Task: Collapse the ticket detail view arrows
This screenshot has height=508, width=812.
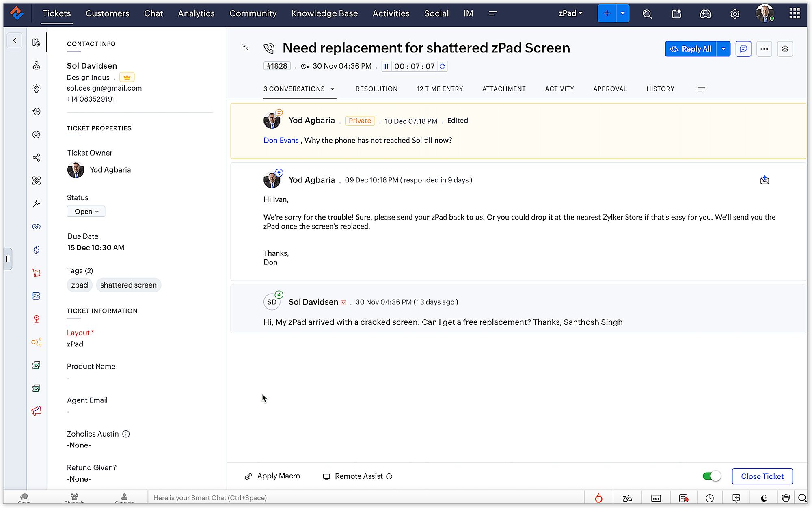Action: coord(246,48)
